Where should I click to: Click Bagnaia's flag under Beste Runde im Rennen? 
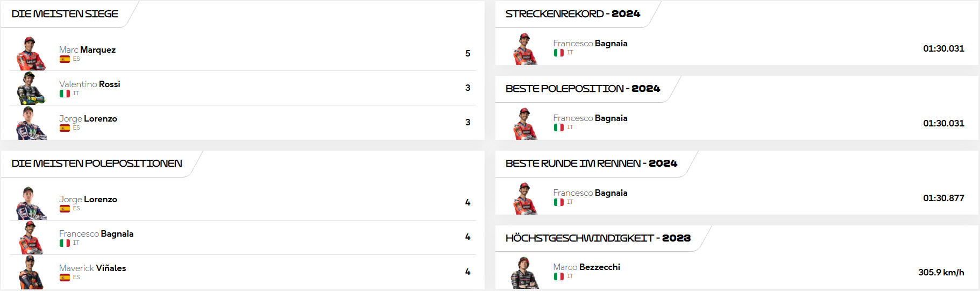[559, 202]
